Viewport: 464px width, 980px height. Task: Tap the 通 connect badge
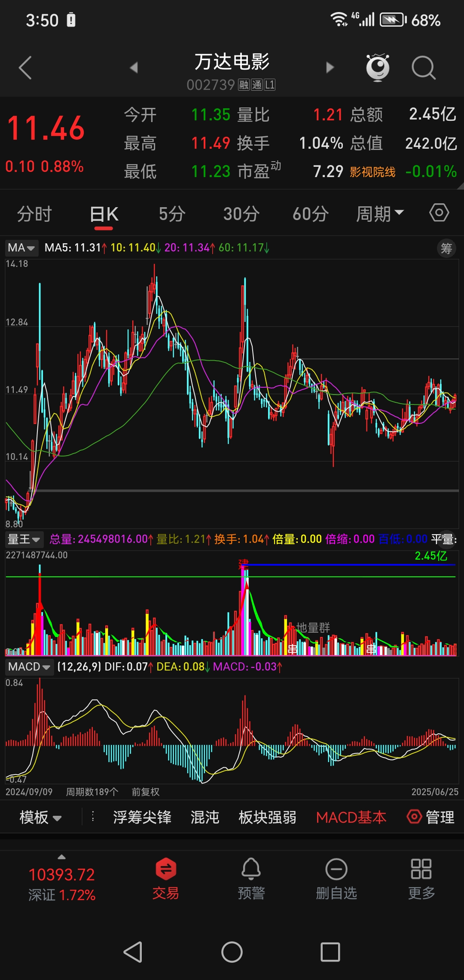257,85
